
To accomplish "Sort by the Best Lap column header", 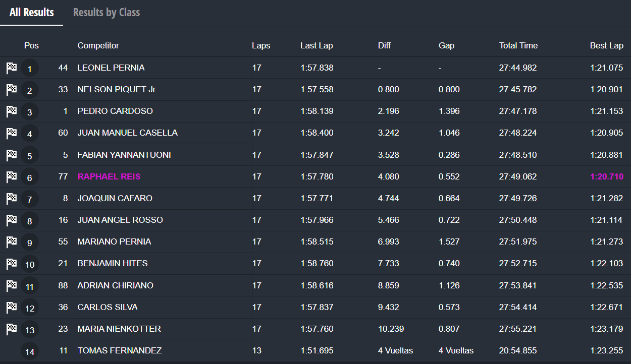I will point(606,45).
